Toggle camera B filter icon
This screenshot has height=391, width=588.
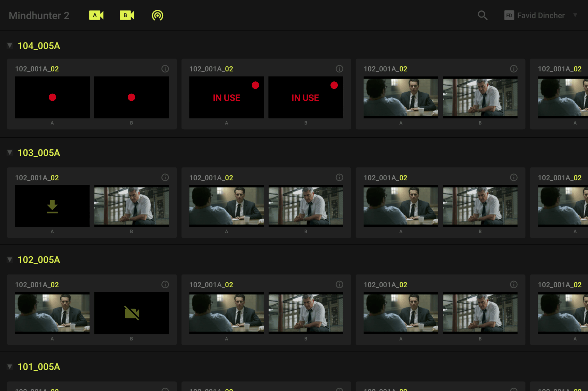(x=127, y=15)
